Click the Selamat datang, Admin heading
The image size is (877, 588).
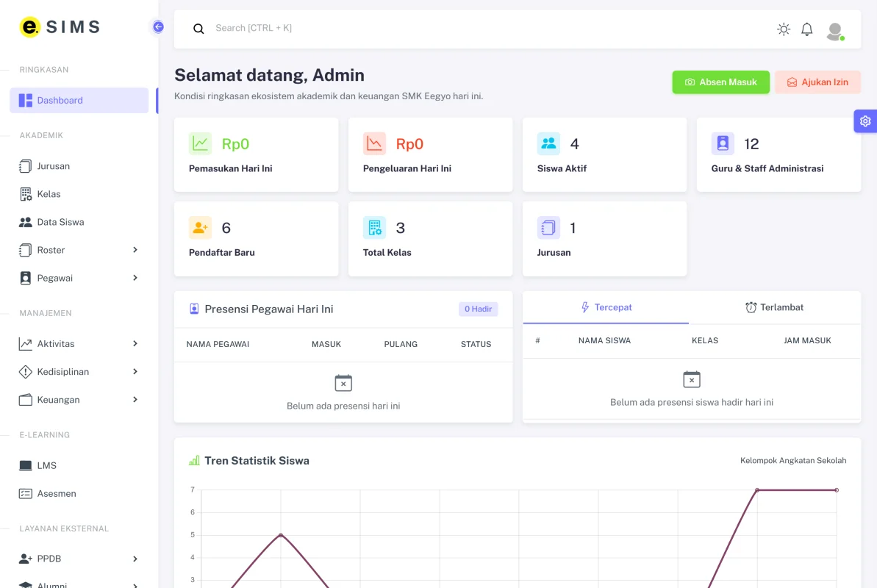click(269, 75)
